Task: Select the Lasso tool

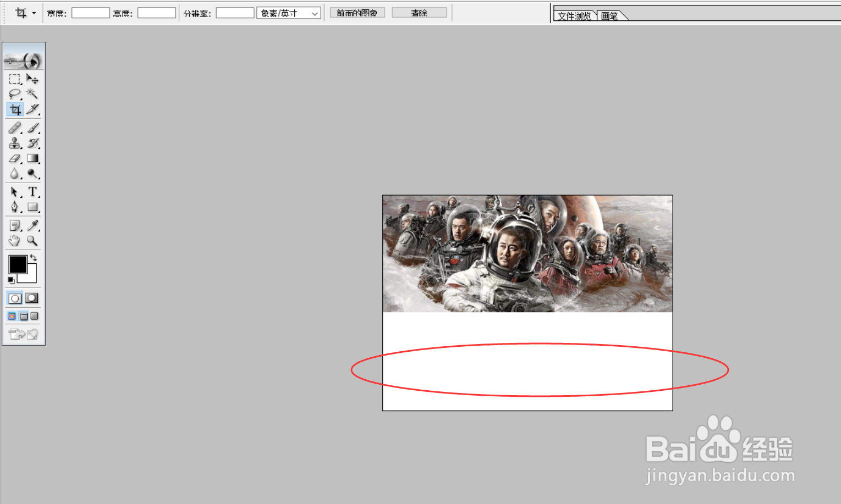Action: 15,94
